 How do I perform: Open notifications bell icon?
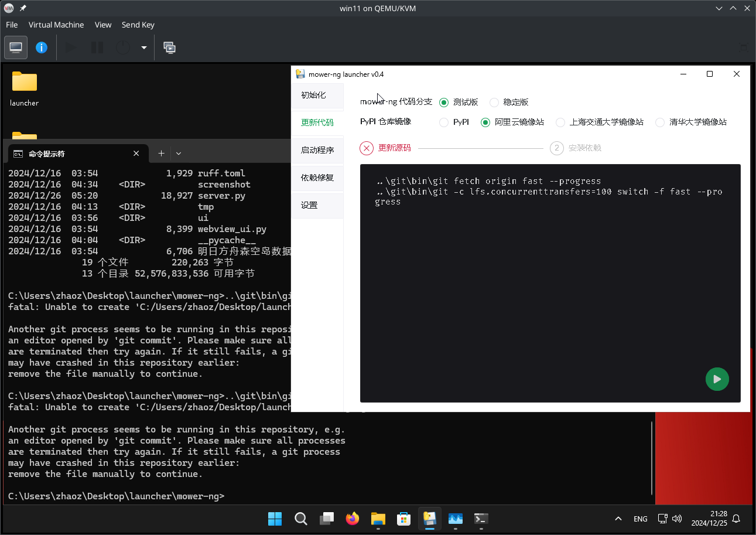(x=737, y=519)
